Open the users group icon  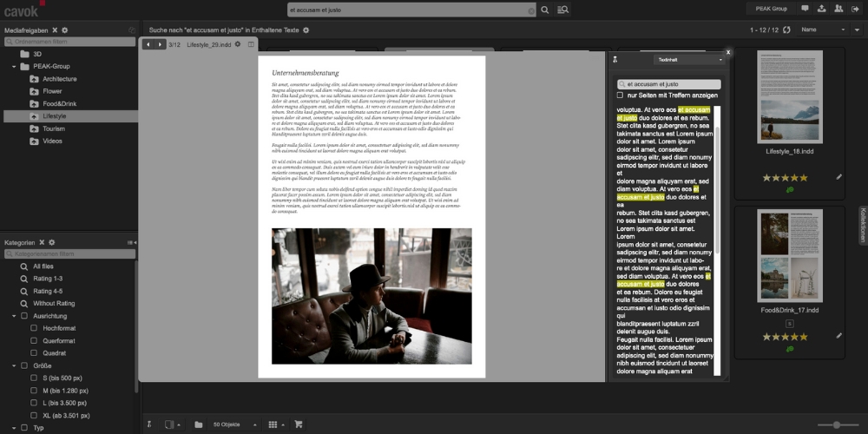[x=838, y=9]
